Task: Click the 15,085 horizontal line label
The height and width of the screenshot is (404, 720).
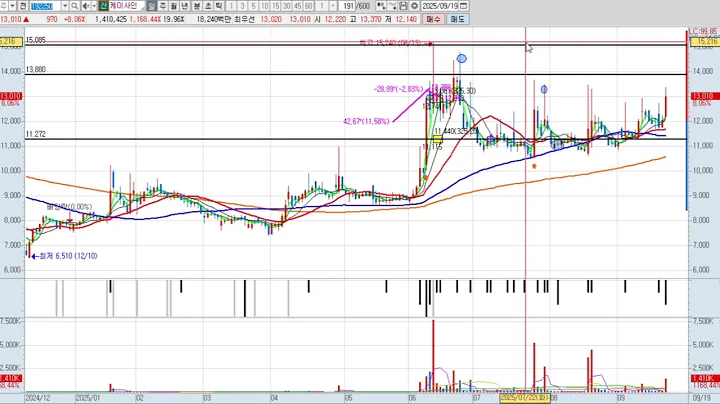Action: 35,40
